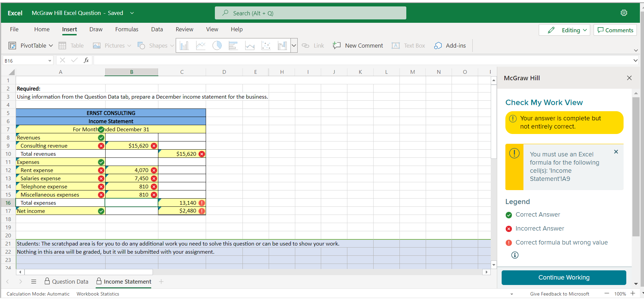Viewport: 644px width, 303px height.
Task: Insert a combo chart from the gallery
Action: [282, 46]
